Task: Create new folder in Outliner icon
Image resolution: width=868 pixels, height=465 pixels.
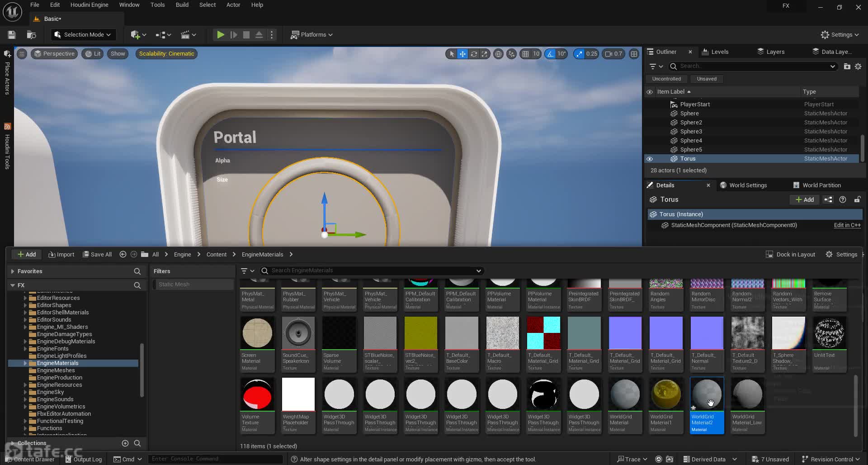Action: [847, 66]
